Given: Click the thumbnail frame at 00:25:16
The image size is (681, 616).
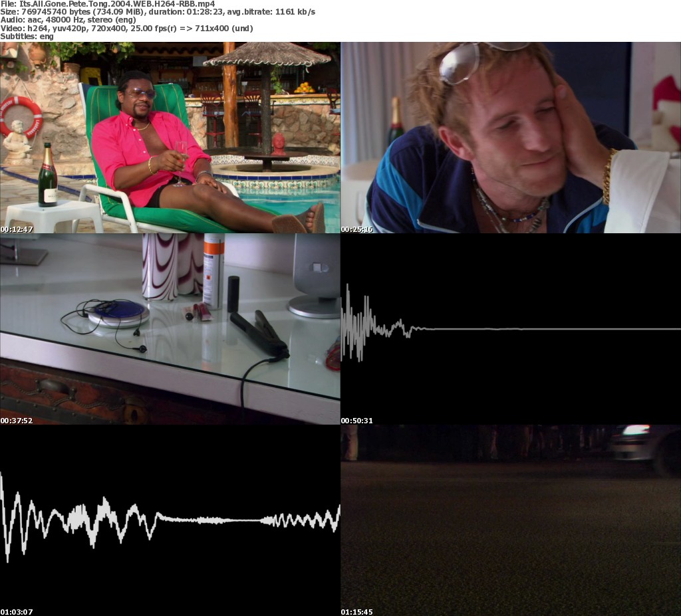Looking at the screenshot, I should click(511, 138).
